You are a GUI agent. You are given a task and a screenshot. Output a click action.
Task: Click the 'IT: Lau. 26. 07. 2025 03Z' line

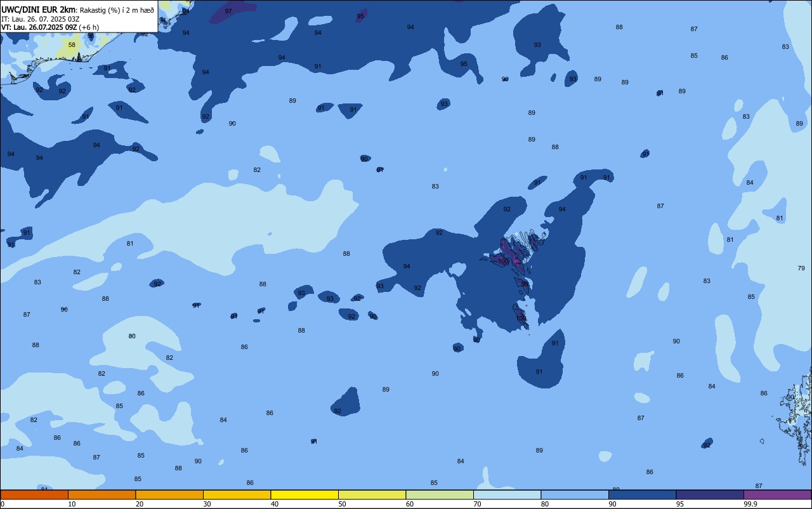pyautogui.click(x=40, y=19)
